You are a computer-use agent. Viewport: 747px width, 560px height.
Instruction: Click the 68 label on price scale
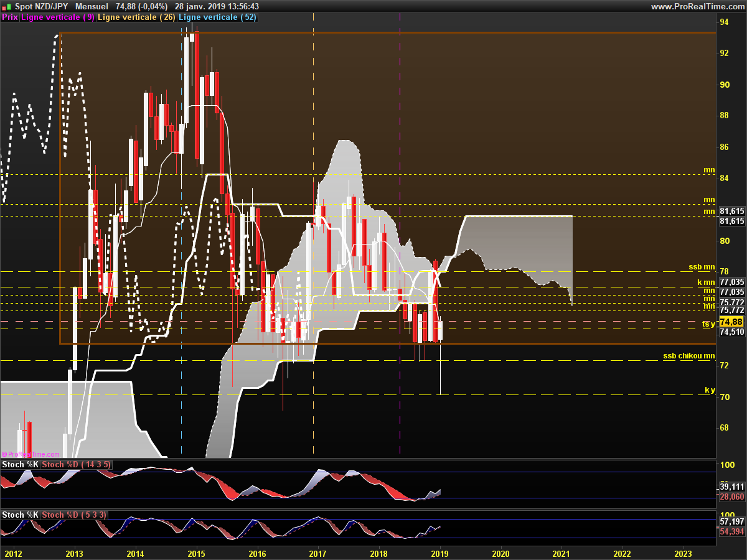click(x=725, y=427)
